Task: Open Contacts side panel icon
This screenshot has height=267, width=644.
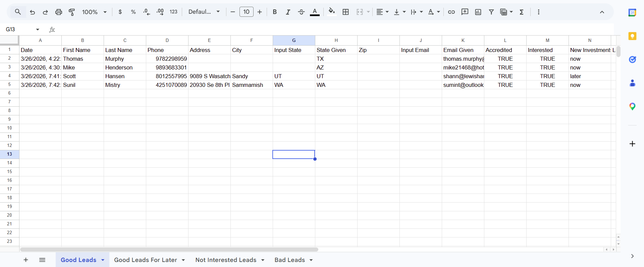Action: coord(632,83)
